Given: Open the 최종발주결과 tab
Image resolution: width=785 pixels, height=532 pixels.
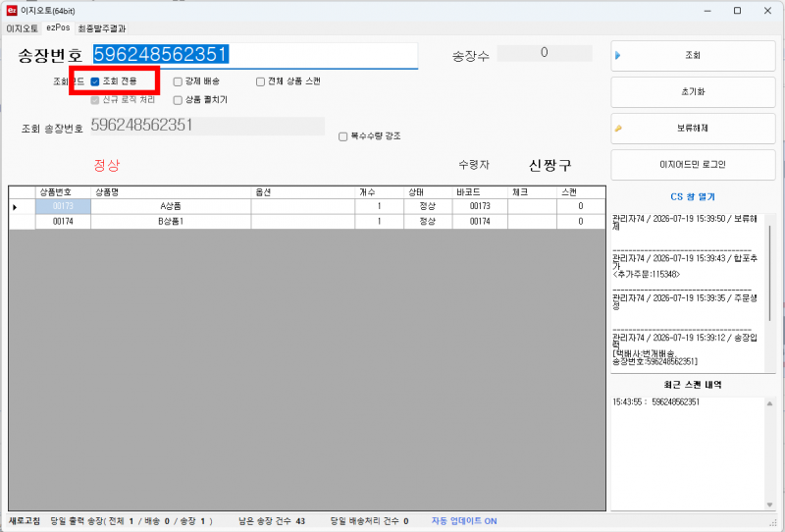Looking at the screenshot, I should [x=102, y=28].
